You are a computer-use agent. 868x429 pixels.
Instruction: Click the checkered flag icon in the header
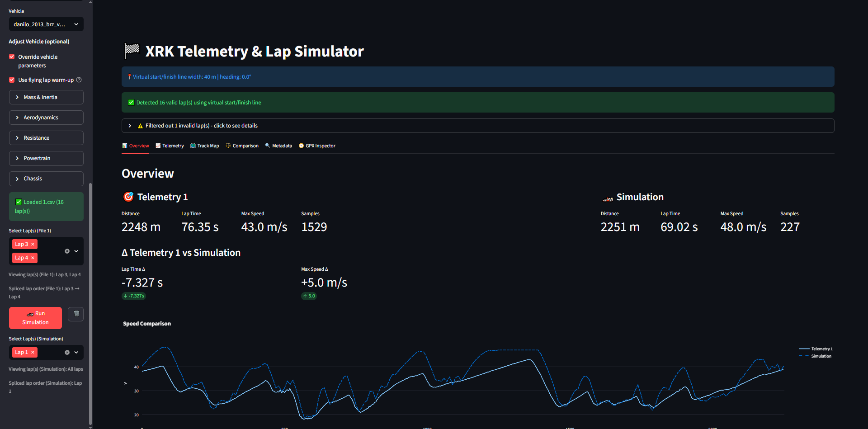[x=132, y=51]
